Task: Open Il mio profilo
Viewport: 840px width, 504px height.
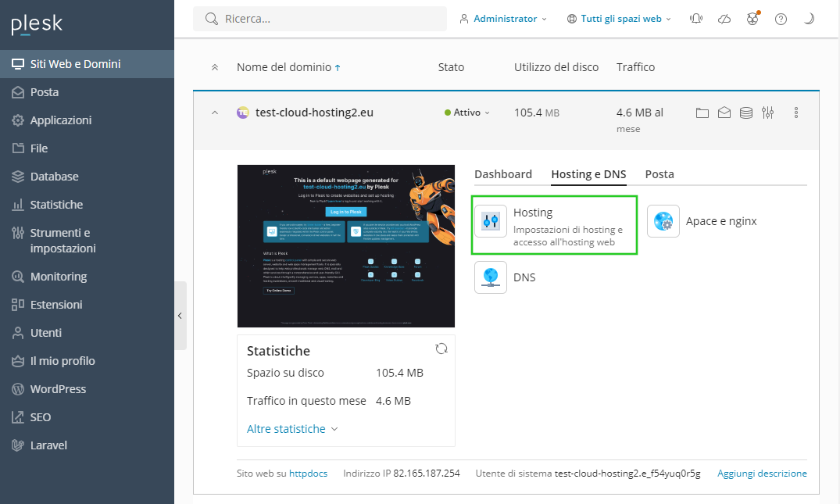Action: click(x=87, y=361)
